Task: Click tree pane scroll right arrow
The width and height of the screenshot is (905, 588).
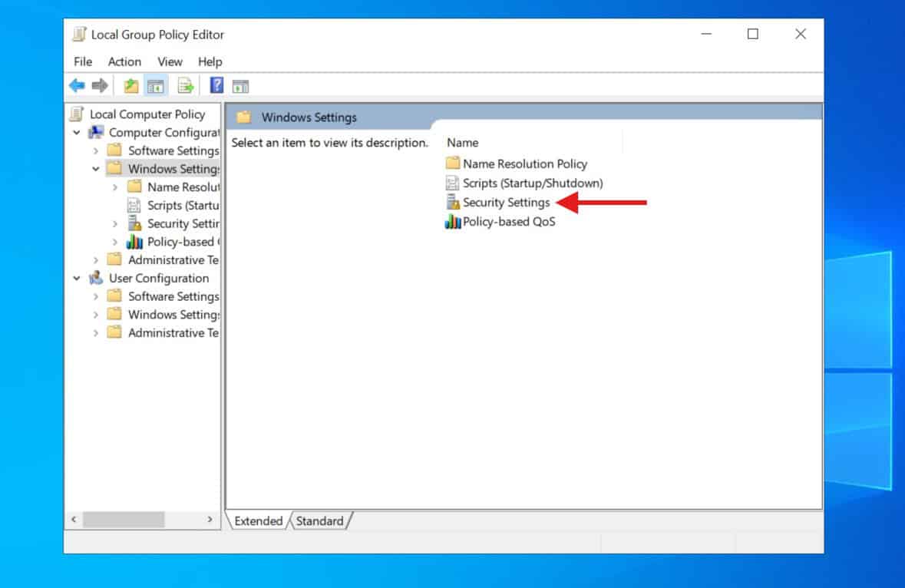Action: (x=210, y=520)
